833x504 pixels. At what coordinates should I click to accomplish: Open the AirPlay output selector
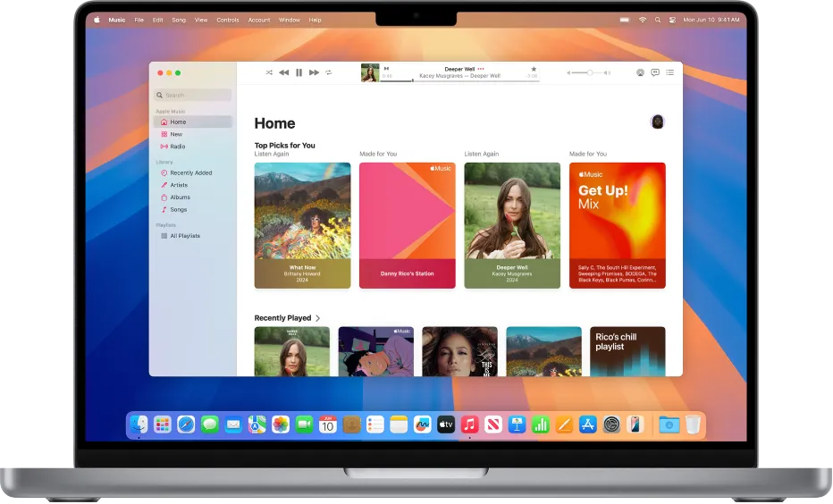coord(640,72)
